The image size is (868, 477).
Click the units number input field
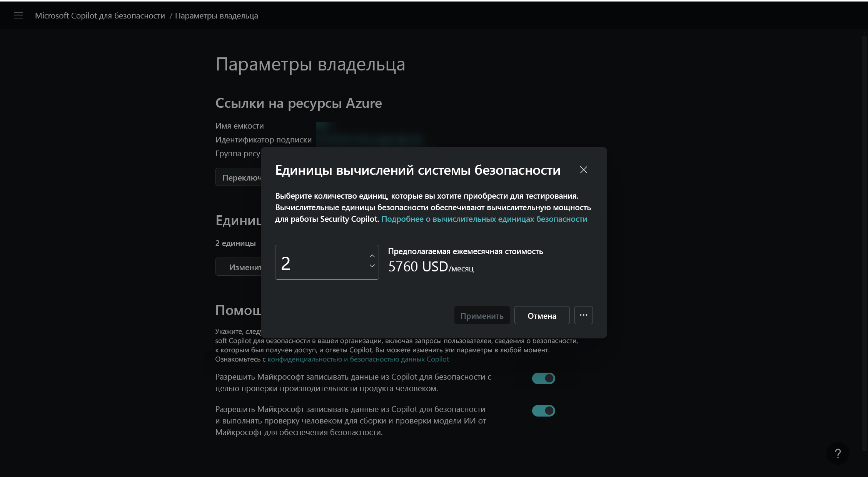point(327,262)
